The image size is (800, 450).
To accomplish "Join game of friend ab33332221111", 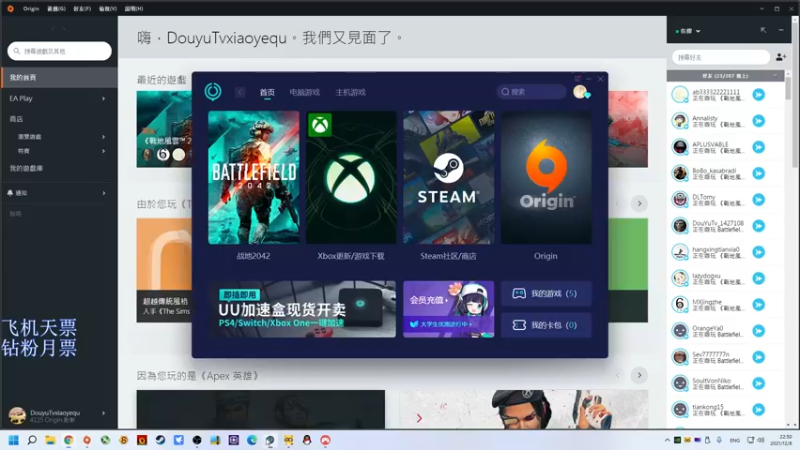I will 759,94.
